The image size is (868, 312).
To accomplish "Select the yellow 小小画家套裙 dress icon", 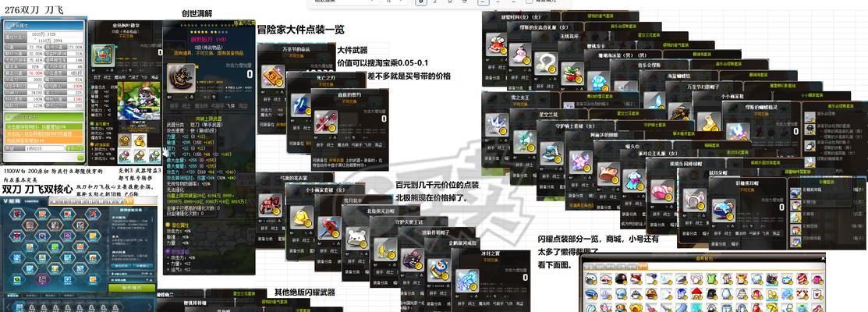I will (301, 217).
